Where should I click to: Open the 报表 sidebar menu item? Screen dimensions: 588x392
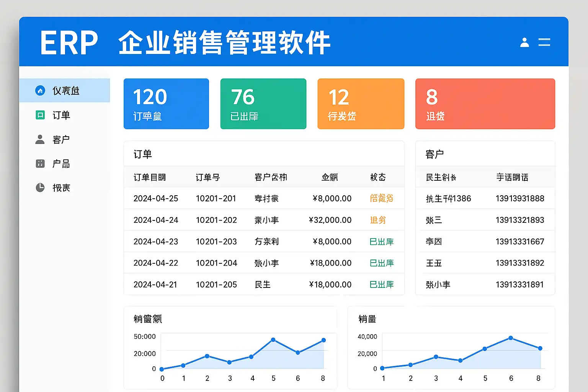(x=61, y=188)
